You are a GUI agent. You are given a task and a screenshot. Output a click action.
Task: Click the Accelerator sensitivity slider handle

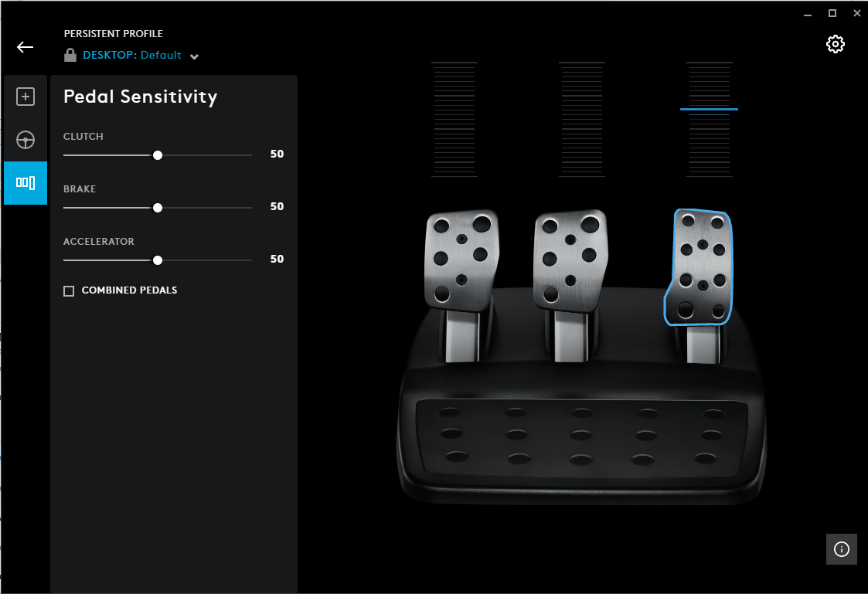click(157, 260)
